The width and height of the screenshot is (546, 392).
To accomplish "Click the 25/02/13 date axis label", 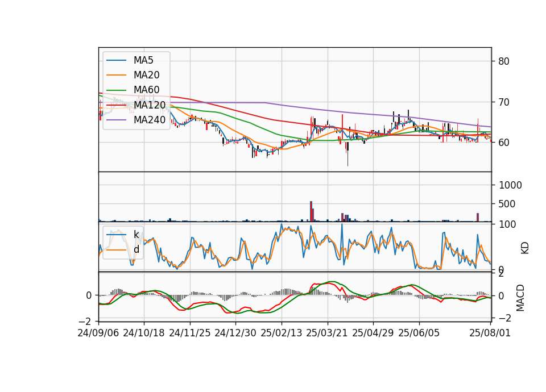I will [282, 333].
